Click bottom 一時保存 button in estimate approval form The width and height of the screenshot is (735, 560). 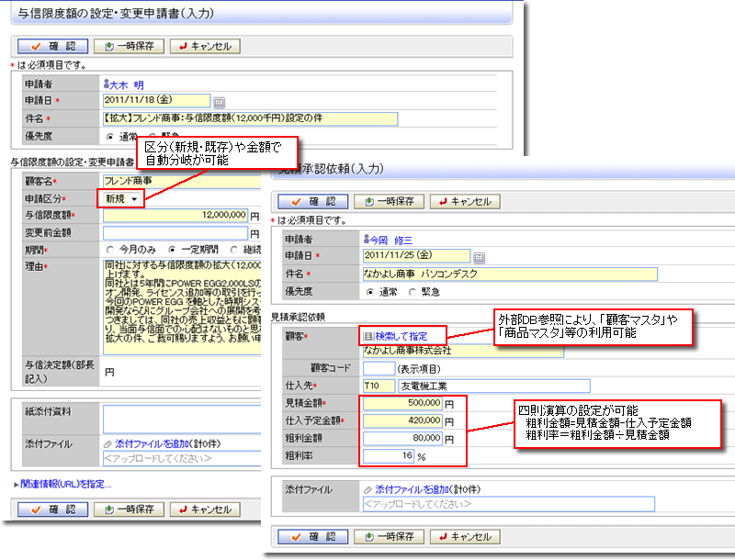point(389,536)
